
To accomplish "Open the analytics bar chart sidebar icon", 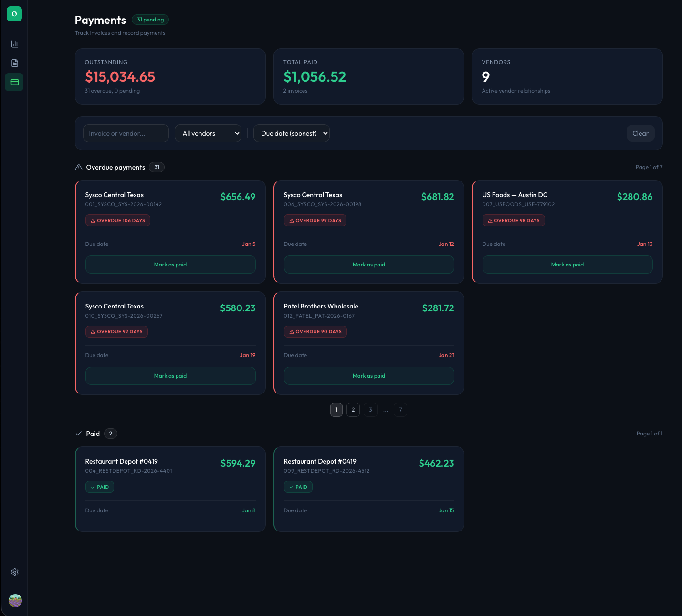I will tap(15, 44).
